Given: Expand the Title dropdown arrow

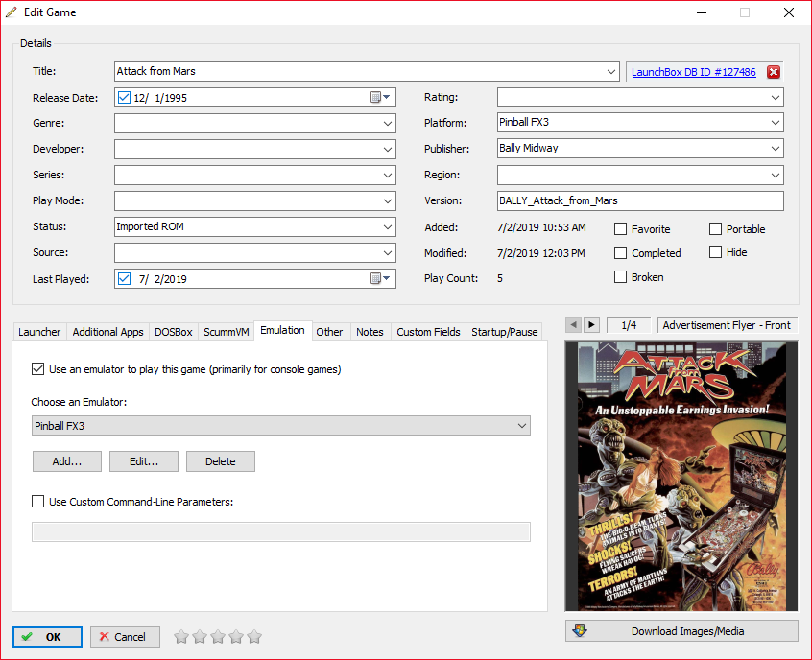Looking at the screenshot, I should (x=611, y=71).
